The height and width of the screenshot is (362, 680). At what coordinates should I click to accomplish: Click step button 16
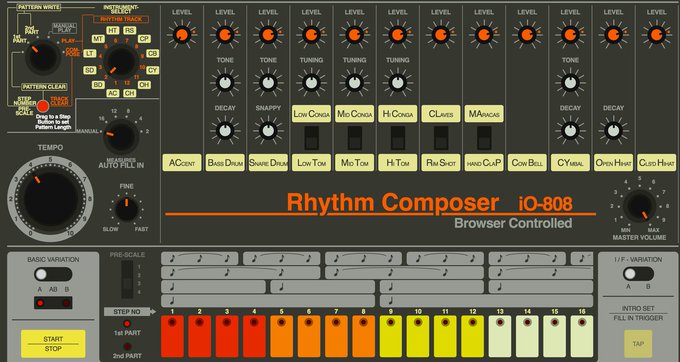pyautogui.click(x=582, y=336)
